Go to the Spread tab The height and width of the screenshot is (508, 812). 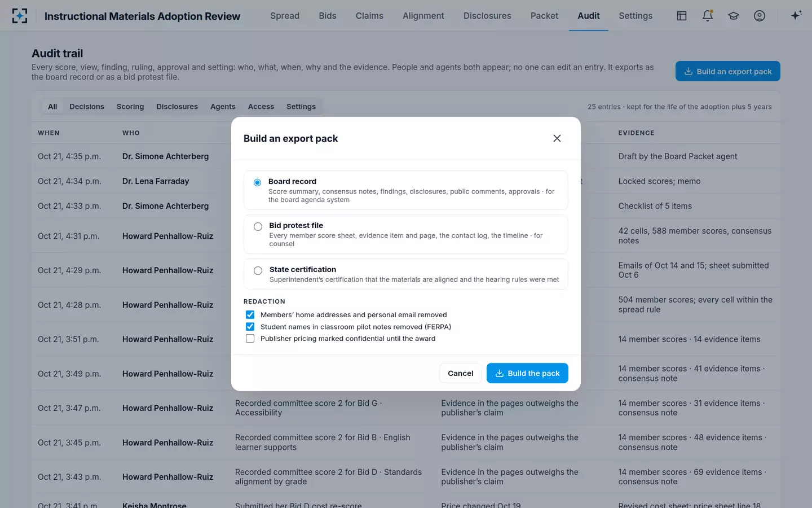[x=285, y=16]
